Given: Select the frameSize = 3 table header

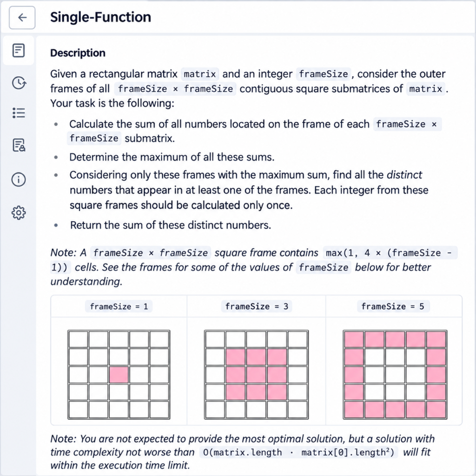Looking at the screenshot, I should tap(257, 306).
